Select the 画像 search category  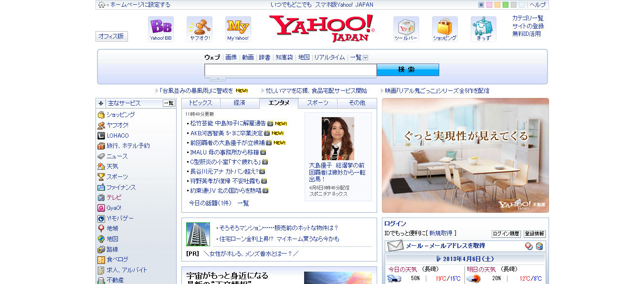click(231, 57)
